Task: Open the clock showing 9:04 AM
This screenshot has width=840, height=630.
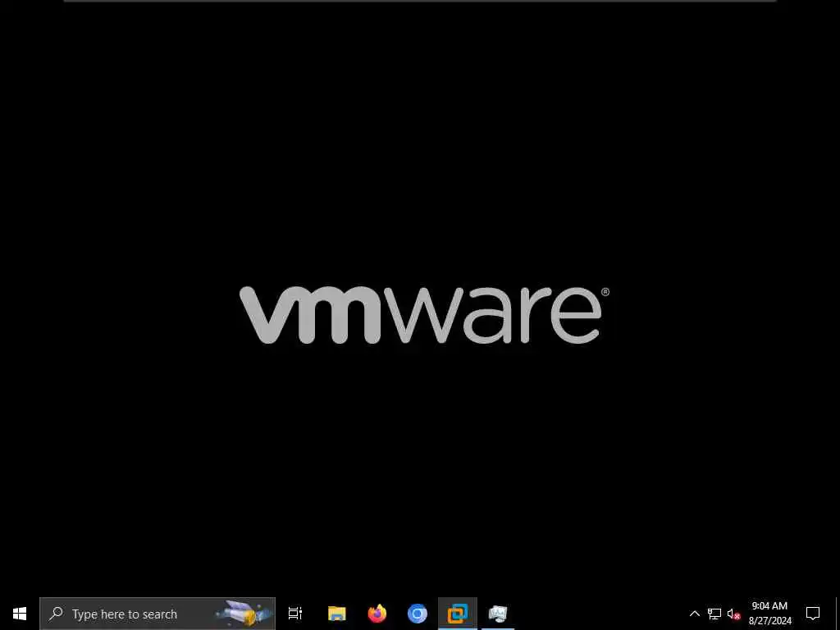Action: pos(769,614)
